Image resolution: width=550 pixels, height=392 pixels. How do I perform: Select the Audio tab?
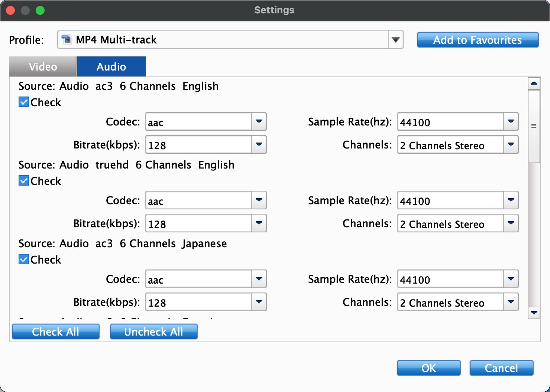point(111,66)
